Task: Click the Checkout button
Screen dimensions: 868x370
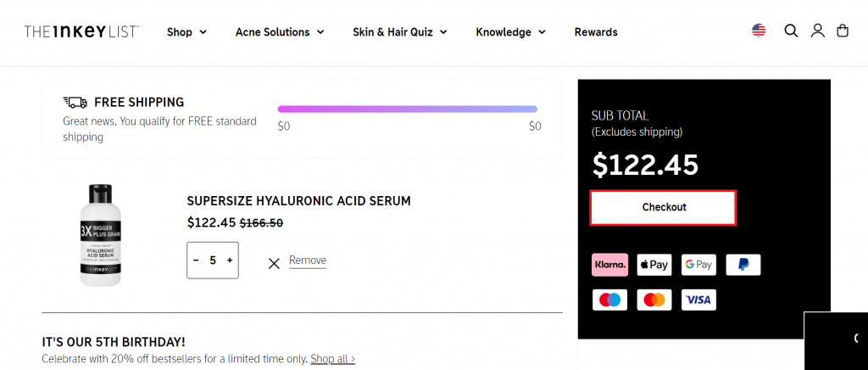Action: click(663, 208)
